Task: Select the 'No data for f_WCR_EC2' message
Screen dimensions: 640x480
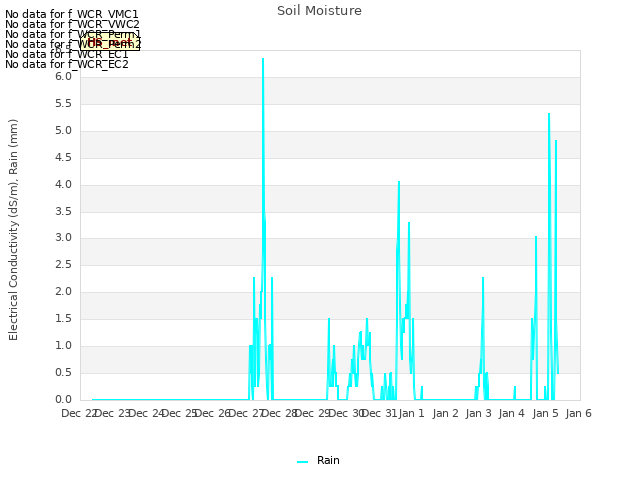Action: pyautogui.click(x=67, y=64)
